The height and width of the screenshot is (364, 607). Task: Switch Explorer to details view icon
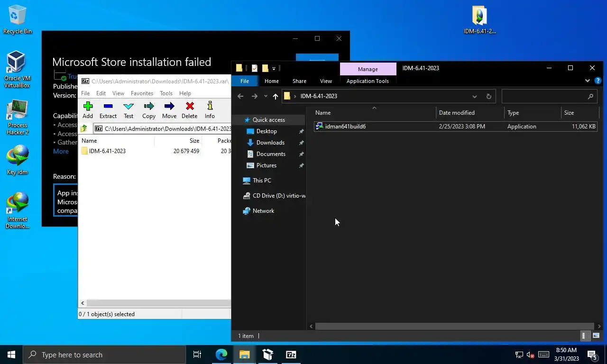[x=586, y=336]
